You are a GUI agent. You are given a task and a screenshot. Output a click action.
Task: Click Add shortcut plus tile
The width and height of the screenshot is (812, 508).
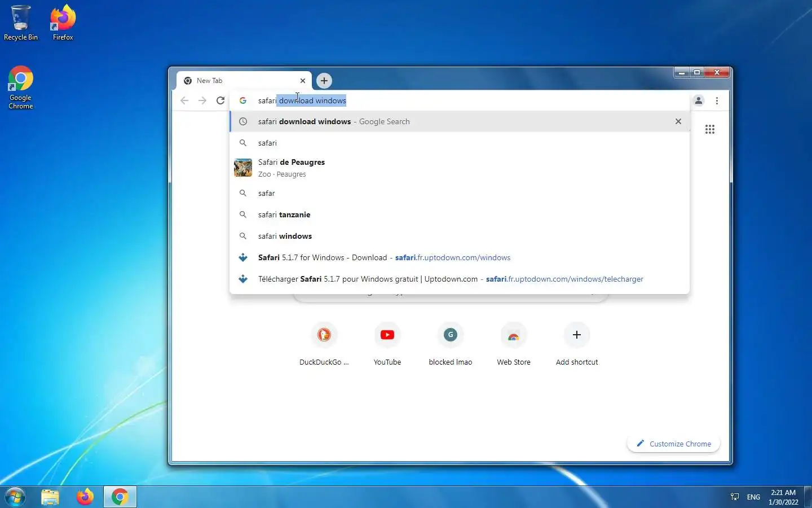click(x=577, y=344)
